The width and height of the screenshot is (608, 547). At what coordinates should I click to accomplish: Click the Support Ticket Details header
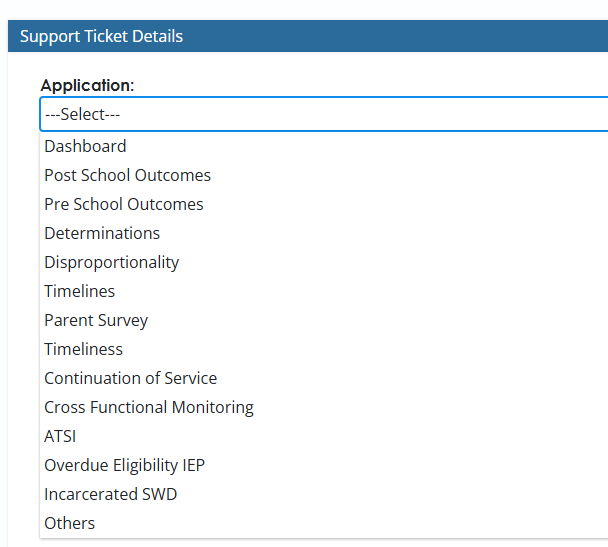pos(101,36)
